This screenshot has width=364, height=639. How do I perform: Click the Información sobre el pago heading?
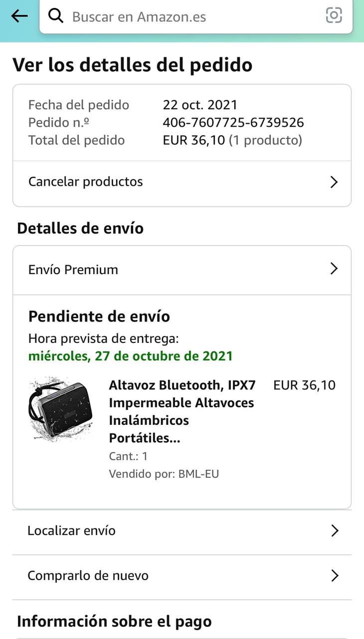114,622
